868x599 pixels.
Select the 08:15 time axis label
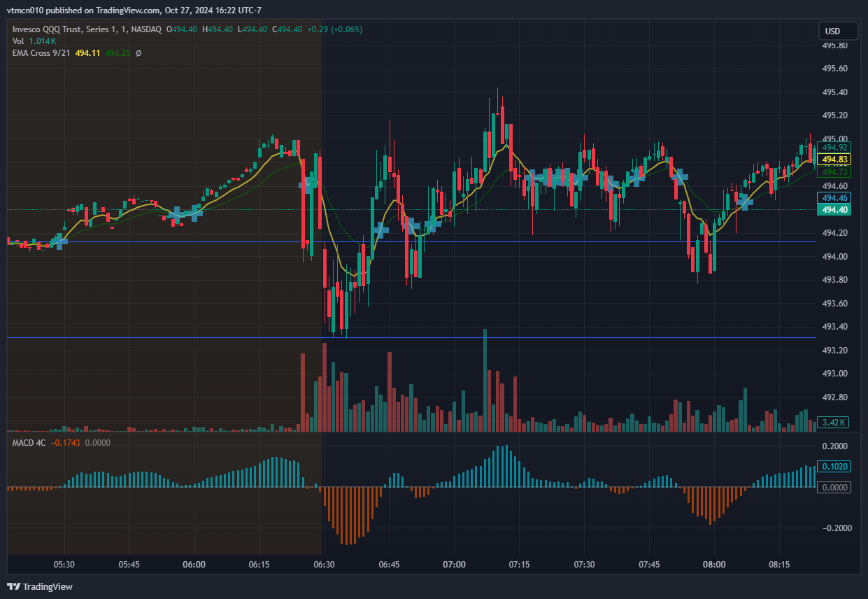coord(779,564)
